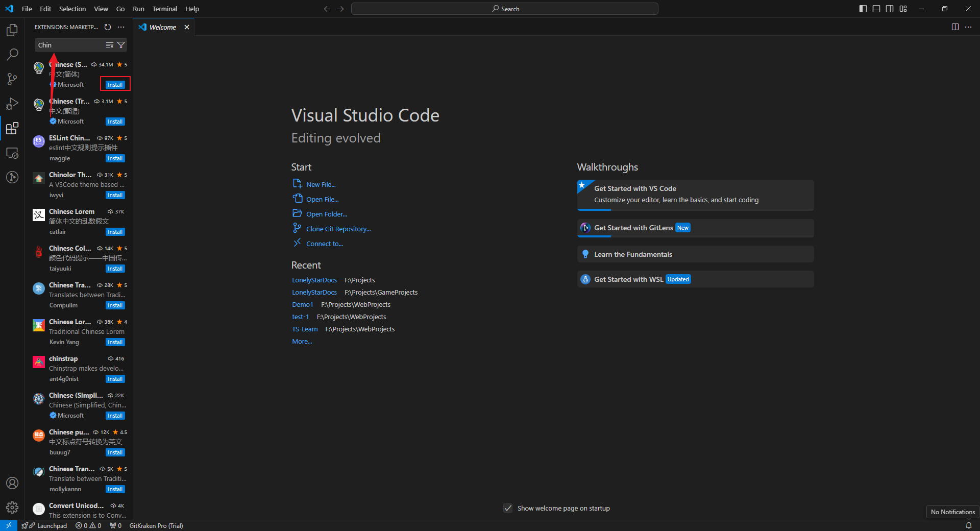The height and width of the screenshot is (531, 980).
Task: Toggle the secondary side bar layout icon
Action: click(890, 9)
